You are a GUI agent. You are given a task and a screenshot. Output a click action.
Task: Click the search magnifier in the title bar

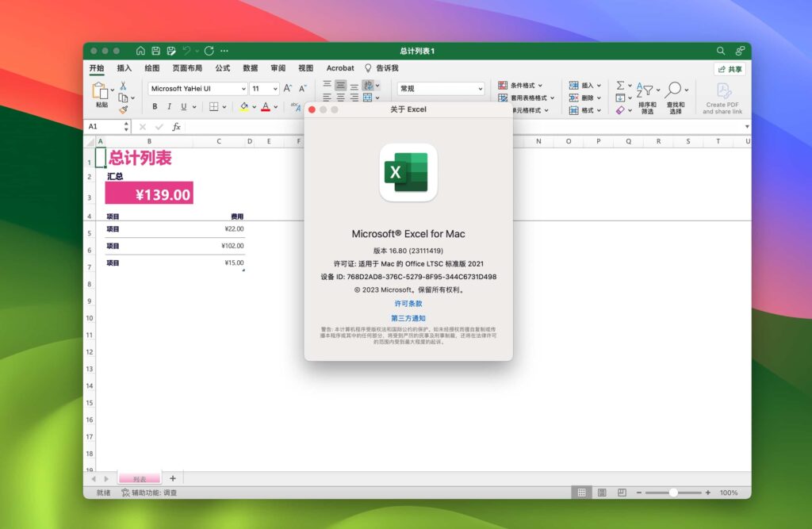click(x=720, y=50)
